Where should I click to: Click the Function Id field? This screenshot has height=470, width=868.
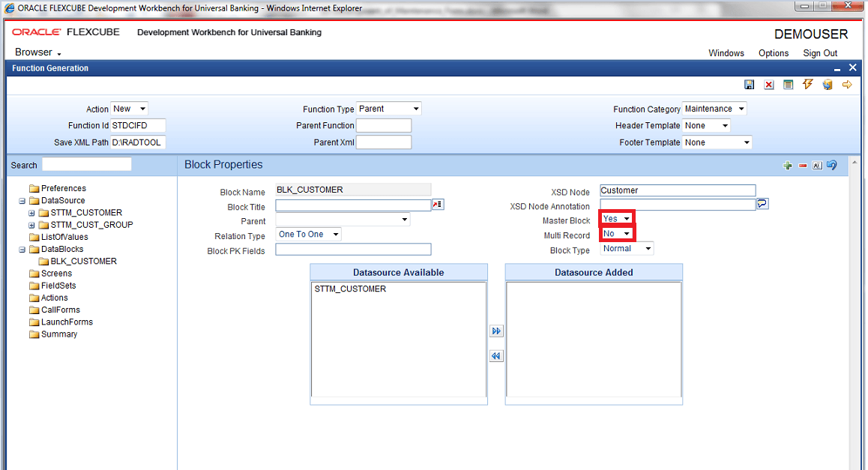click(x=138, y=126)
